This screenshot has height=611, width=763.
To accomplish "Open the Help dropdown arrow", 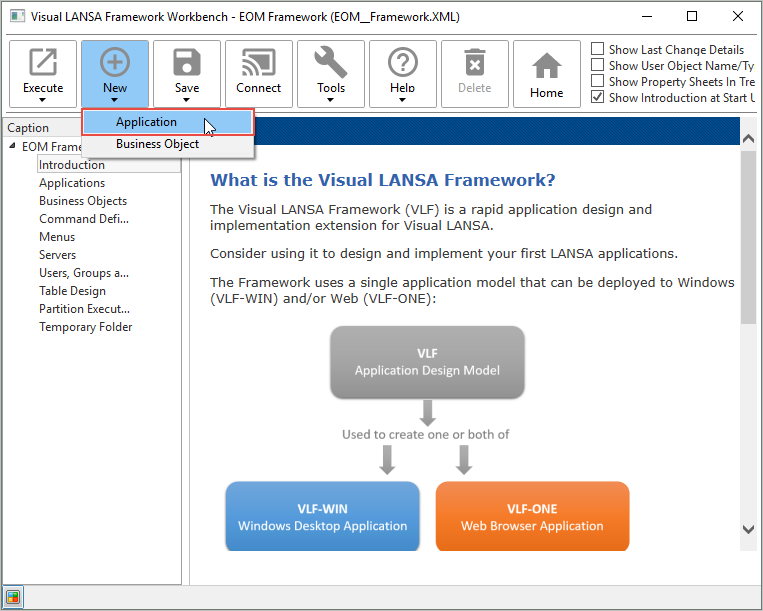I will click(x=402, y=100).
